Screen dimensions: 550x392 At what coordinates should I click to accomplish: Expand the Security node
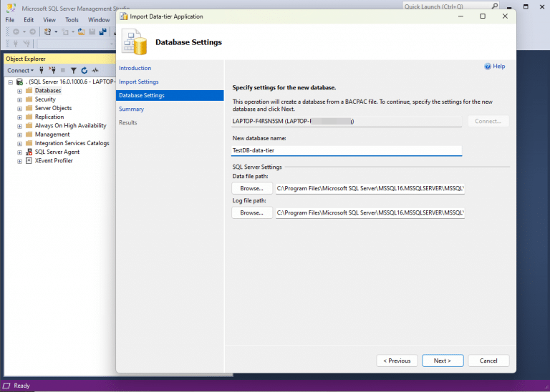pyautogui.click(x=19, y=100)
